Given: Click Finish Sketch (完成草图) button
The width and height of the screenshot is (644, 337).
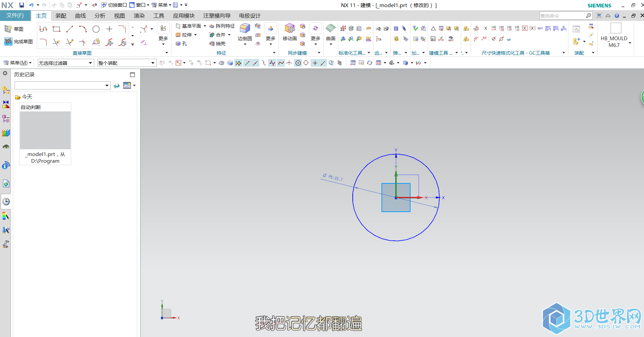Looking at the screenshot, I should [x=19, y=42].
